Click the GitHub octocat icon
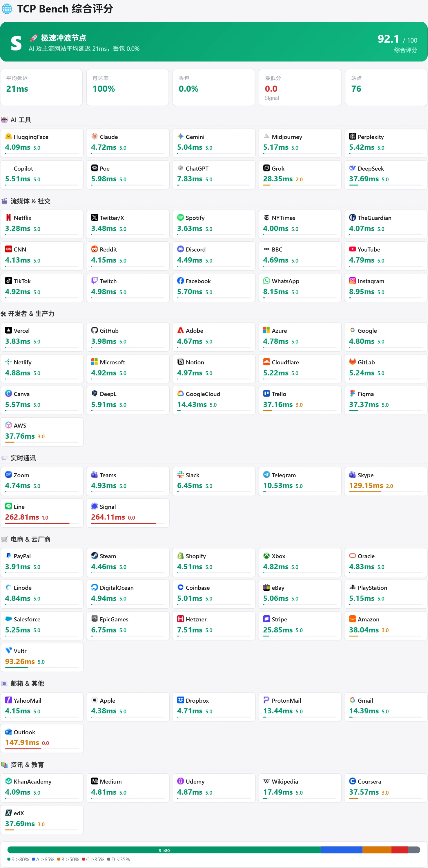Image resolution: width=428 pixels, height=868 pixels. pos(94,330)
